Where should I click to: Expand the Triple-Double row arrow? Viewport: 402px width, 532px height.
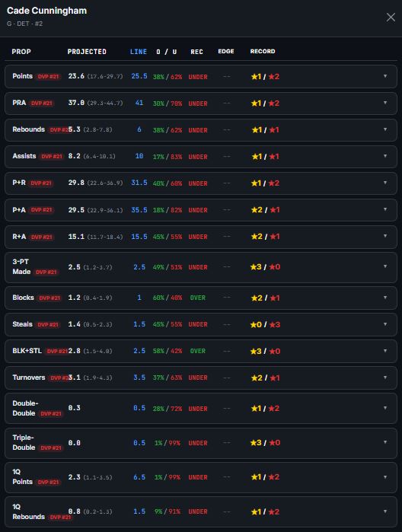point(385,442)
